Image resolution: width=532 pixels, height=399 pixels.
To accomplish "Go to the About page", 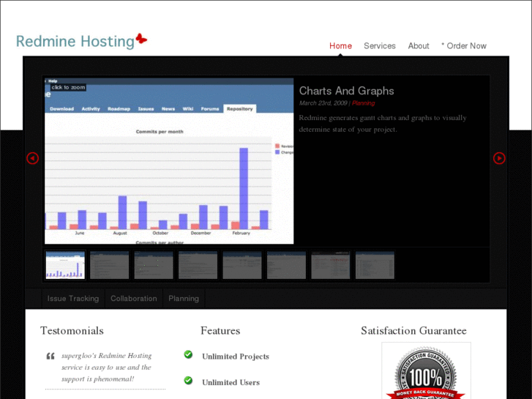I will (x=419, y=46).
